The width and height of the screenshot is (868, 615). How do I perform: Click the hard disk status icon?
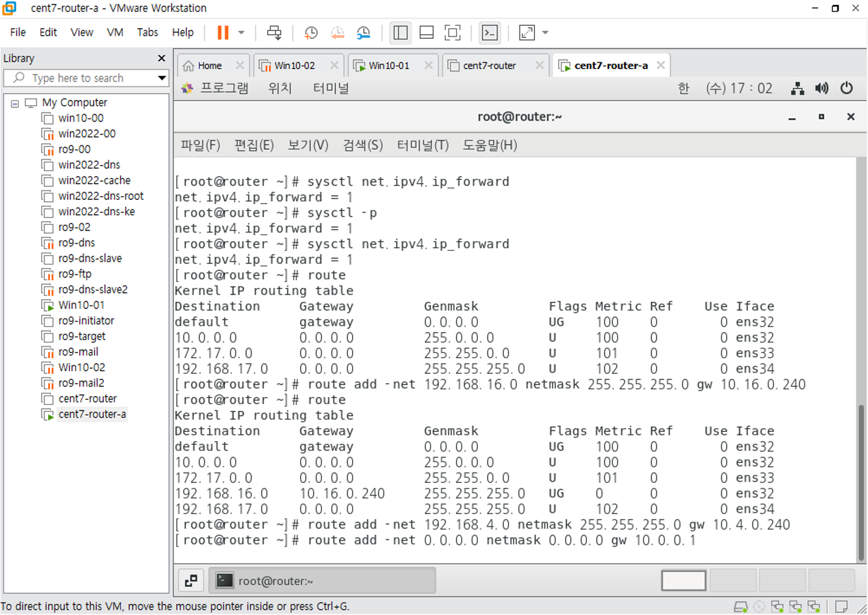click(740, 607)
